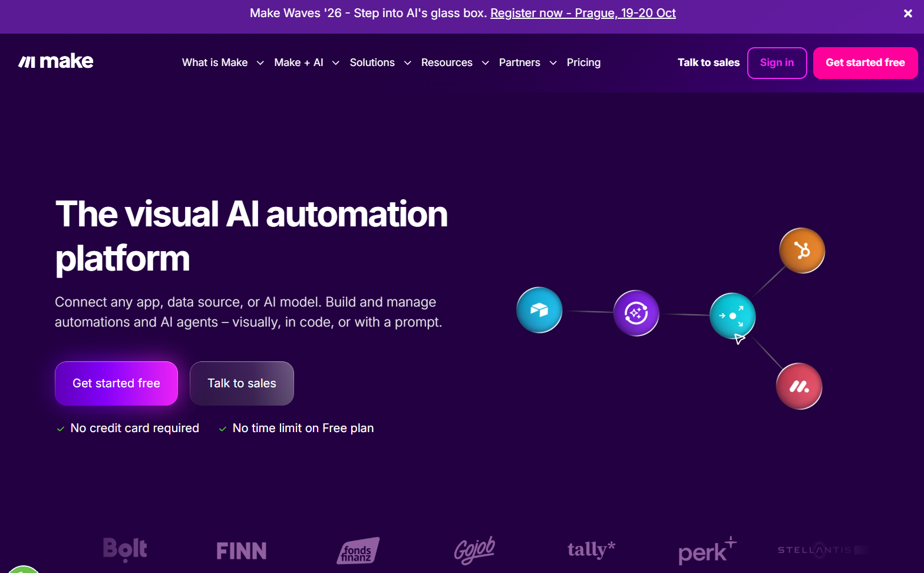Click the Make logo in the header
Viewport: 924px width, 573px height.
click(56, 61)
